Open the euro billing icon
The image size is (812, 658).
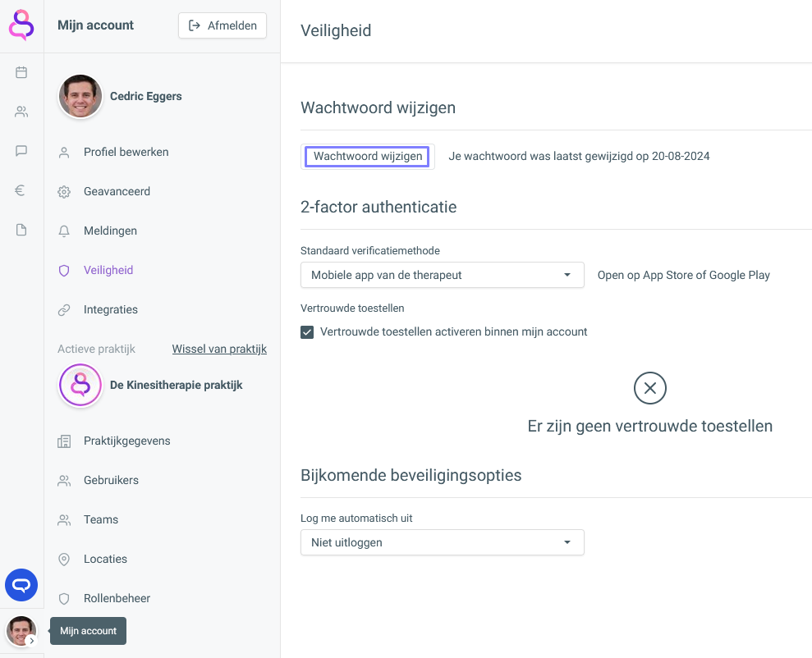pyautogui.click(x=21, y=190)
